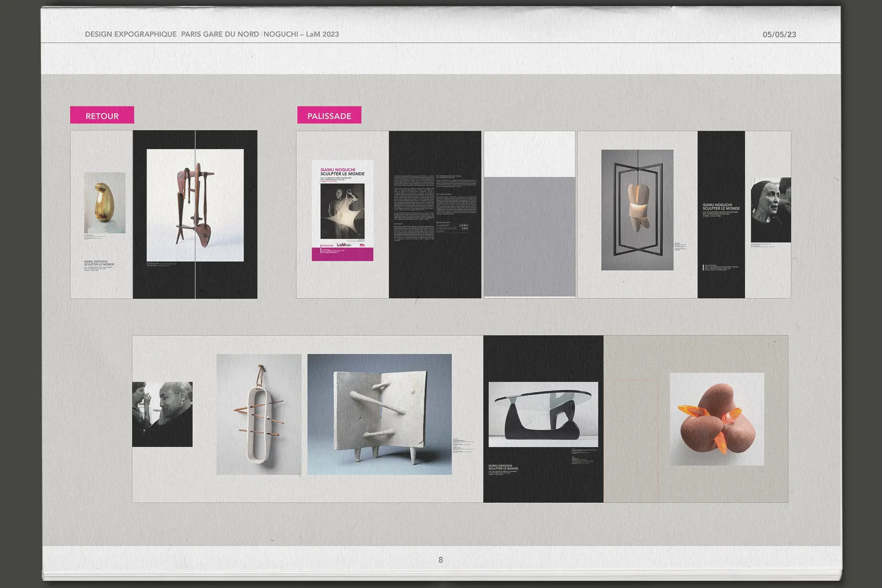Screen dimensions: 882x588
Task: Click the poster's magenta footer band
Action: click(342, 254)
